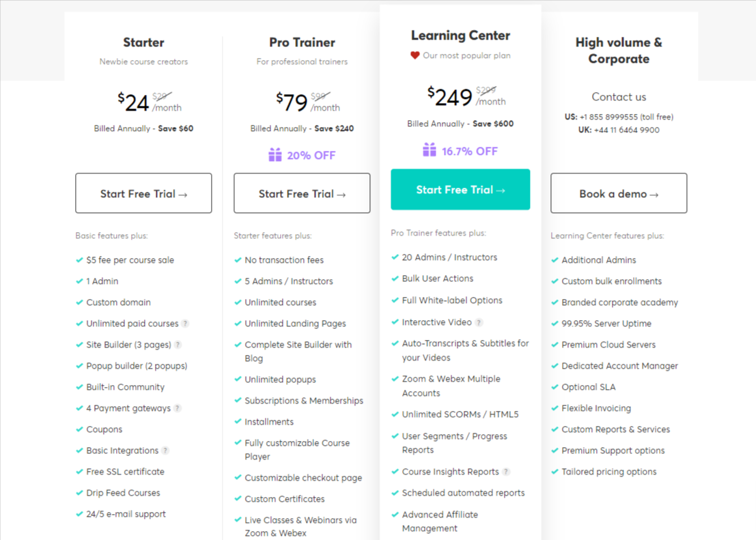Viewport: 756px width, 540px height.
Task: Click gift icon beside 16.7% OFF
Action: pos(430,150)
